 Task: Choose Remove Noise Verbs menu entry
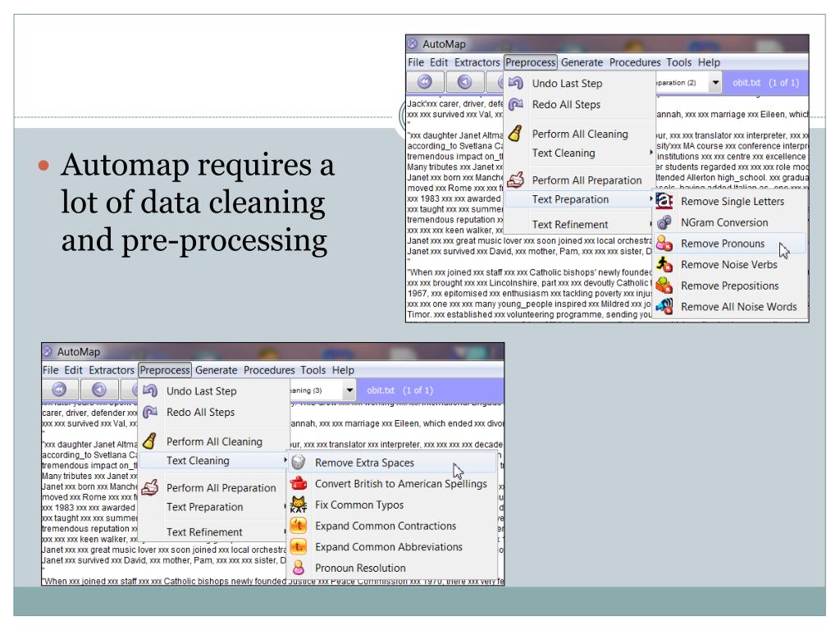pyautogui.click(x=729, y=264)
